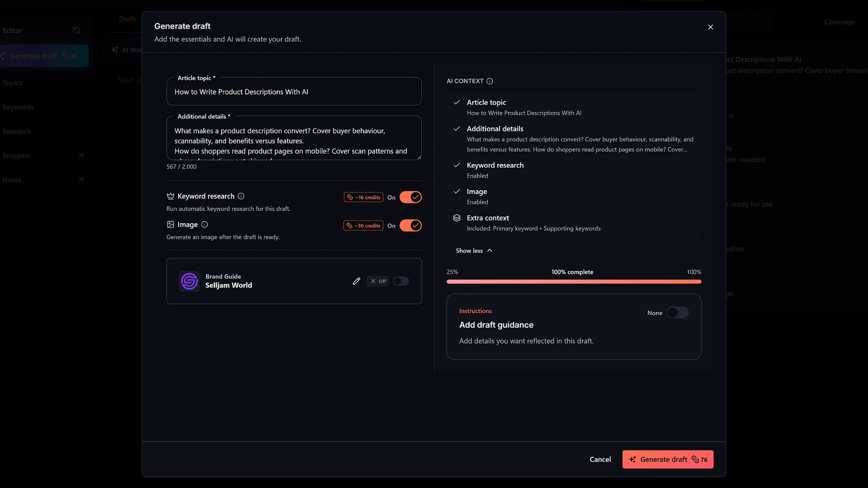Open Notes external arrow icon
The width and height of the screenshot is (868, 488).
click(81, 180)
